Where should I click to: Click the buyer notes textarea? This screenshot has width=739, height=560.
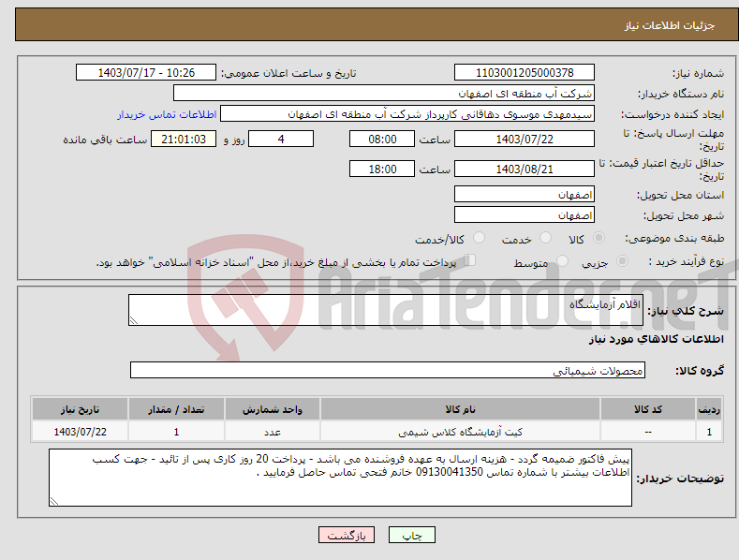pyautogui.click(x=340, y=478)
